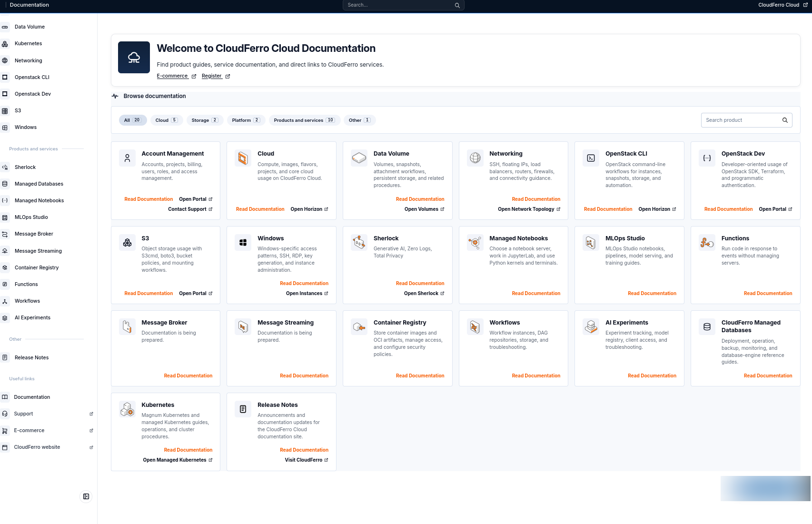Select the Cloud filter tab
812x524 pixels.
(167, 120)
